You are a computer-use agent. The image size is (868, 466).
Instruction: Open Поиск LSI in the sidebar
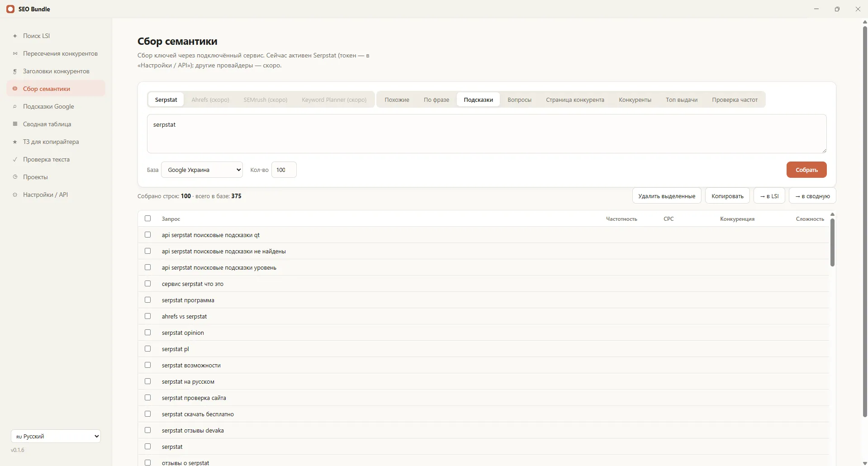(56, 36)
